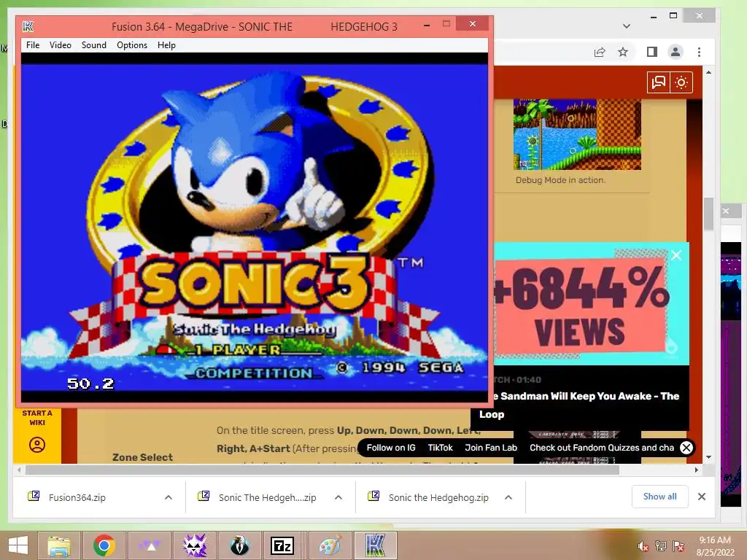747x560 pixels.
Task: Click Show all downloads button
Action: 659,497
